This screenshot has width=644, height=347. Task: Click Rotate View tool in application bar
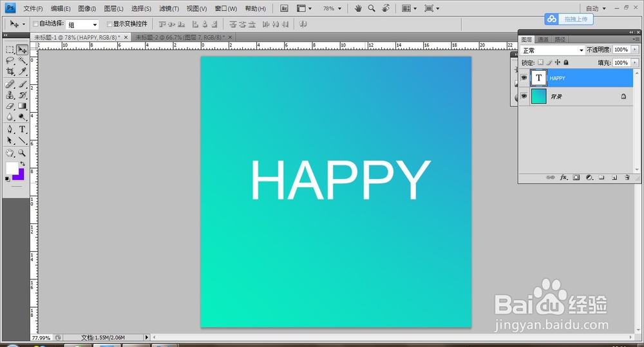click(386, 8)
